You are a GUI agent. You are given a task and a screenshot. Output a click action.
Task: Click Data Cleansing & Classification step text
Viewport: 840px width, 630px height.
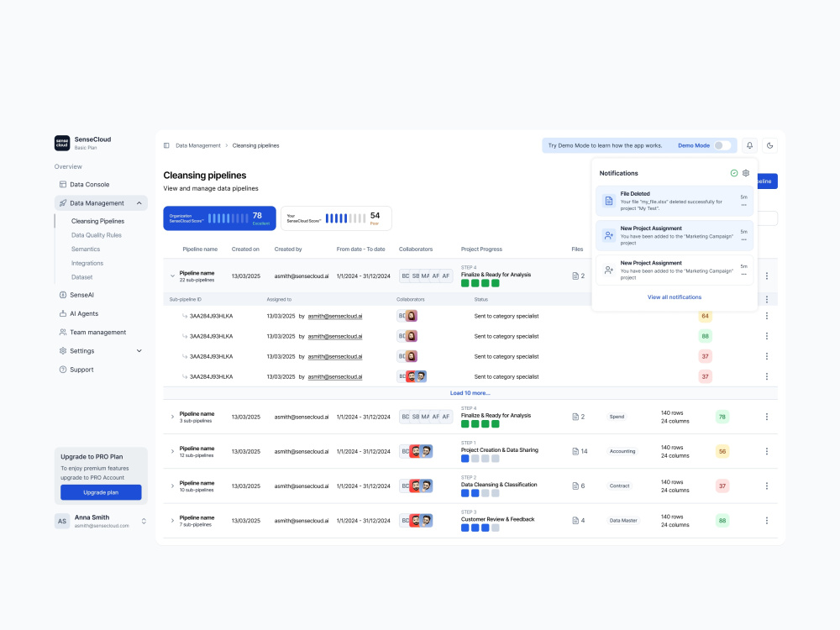click(x=499, y=485)
